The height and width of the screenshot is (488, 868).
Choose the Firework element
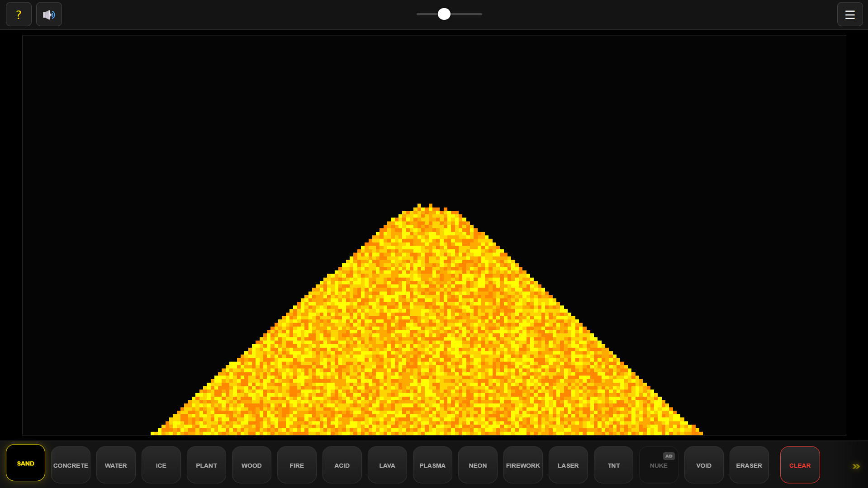[522, 465]
